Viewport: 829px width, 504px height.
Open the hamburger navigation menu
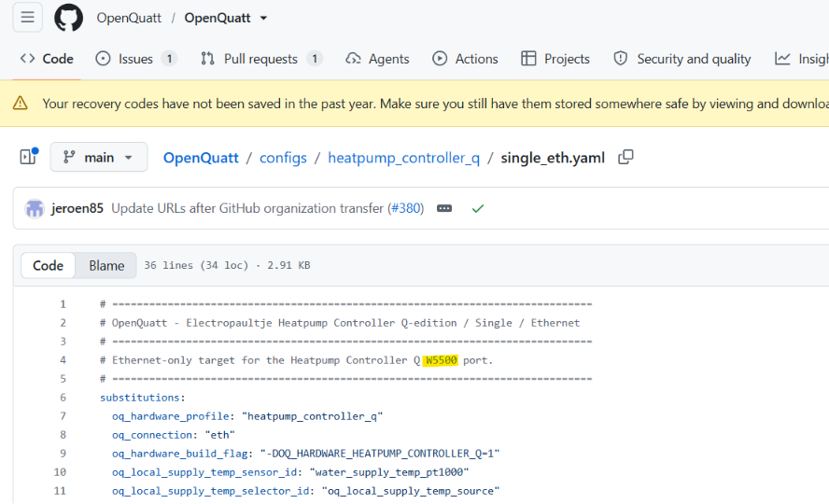pyautogui.click(x=27, y=18)
